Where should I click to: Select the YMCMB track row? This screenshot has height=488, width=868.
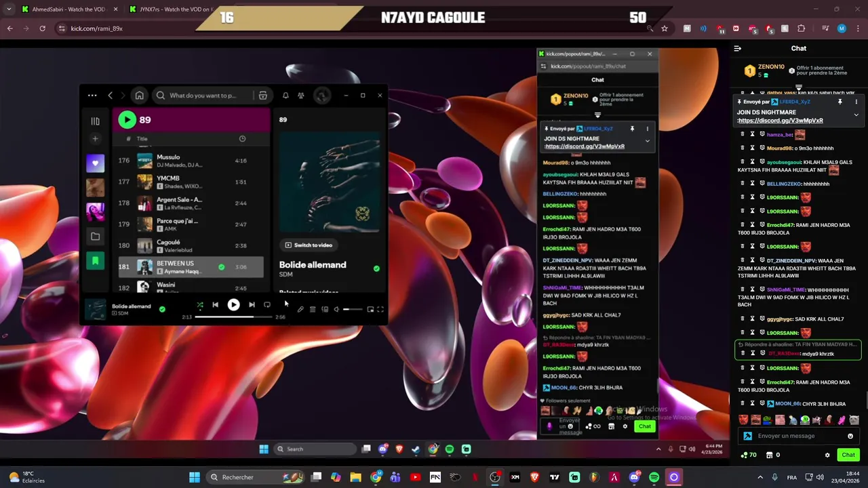[x=191, y=182]
